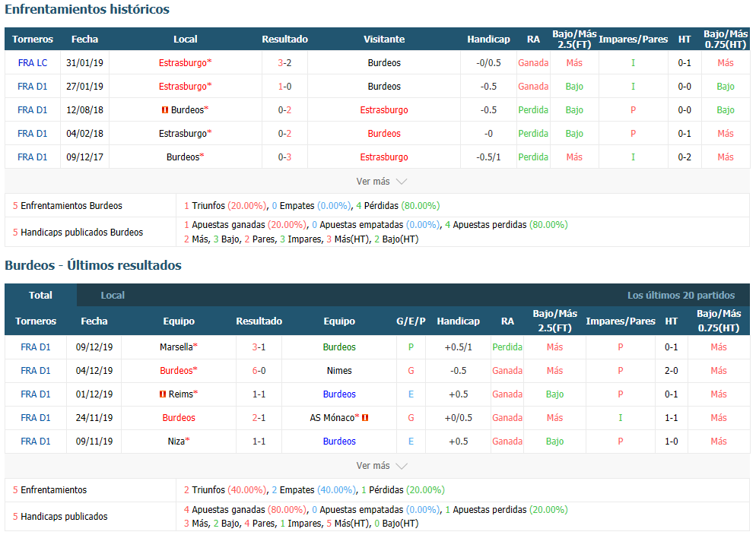Click Reims team name

(x=181, y=394)
